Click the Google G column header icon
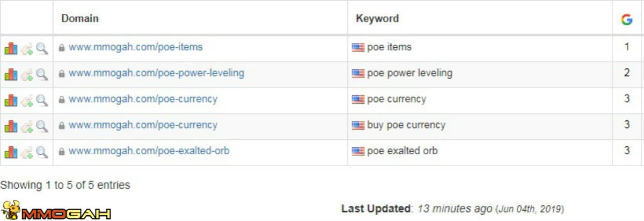644x221 pixels. pyautogui.click(x=627, y=19)
